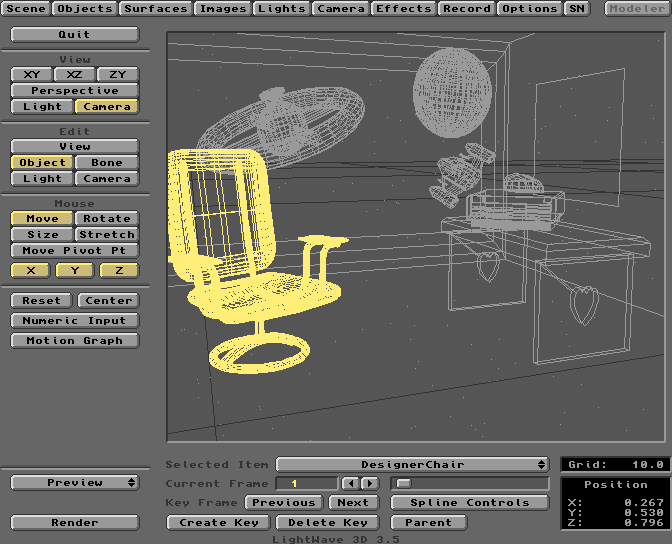
Task: Select Light view under View section
Action: [42, 106]
